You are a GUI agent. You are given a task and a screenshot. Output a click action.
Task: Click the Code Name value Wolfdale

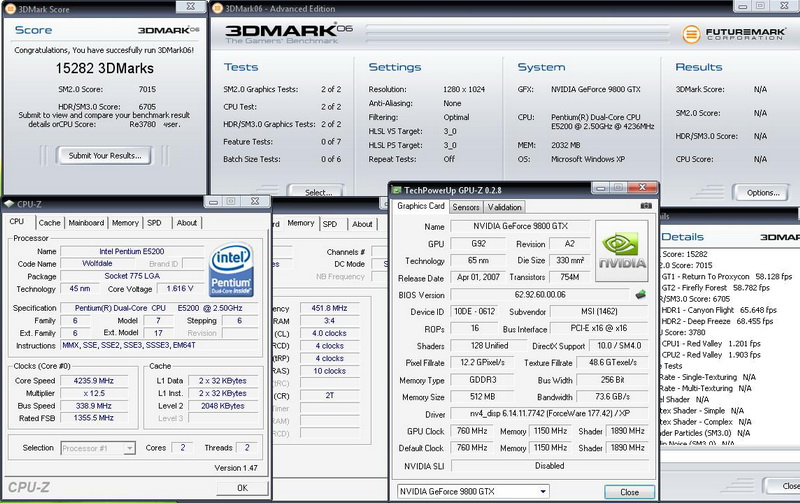point(97,264)
